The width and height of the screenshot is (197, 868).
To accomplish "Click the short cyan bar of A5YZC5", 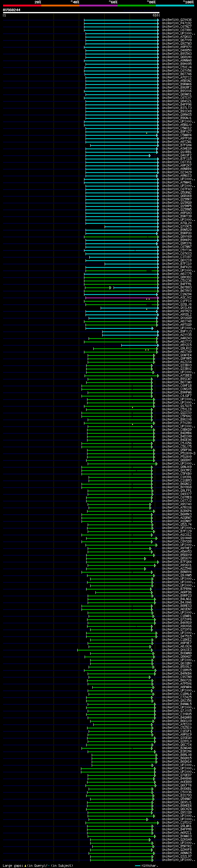I will [140, 345].
